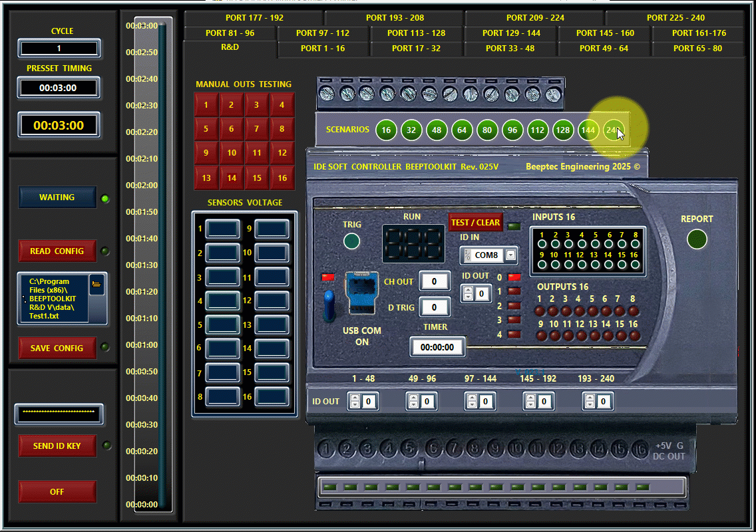This screenshot has width=756, height=532.
Task: Flip the blue USB COM toggle switch
Action: 329,305
